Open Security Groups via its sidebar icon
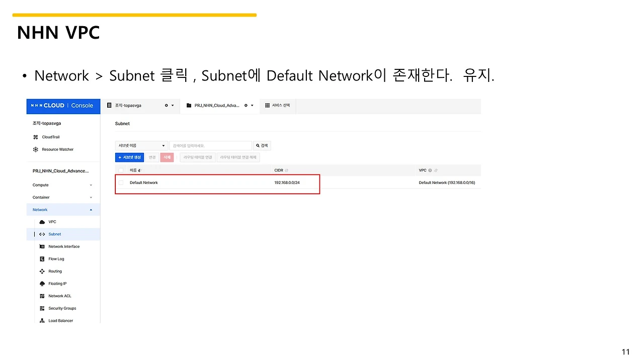 point(42,308)
